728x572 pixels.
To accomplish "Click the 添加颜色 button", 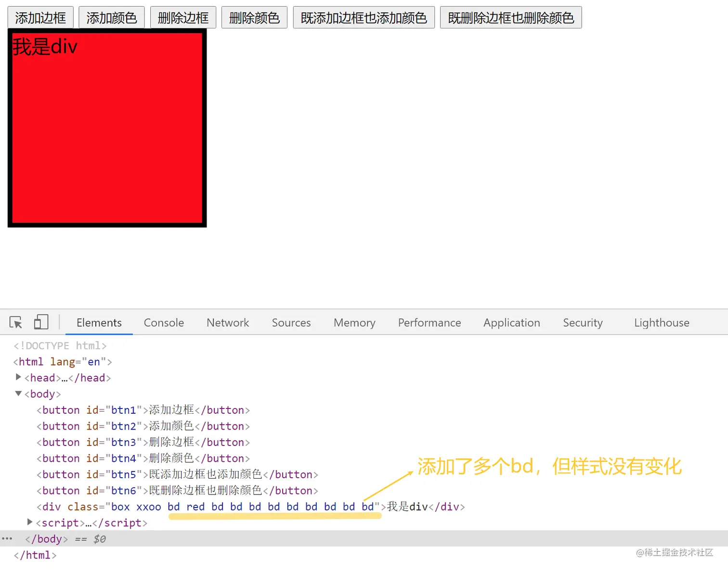I will (x=111, y=17).
